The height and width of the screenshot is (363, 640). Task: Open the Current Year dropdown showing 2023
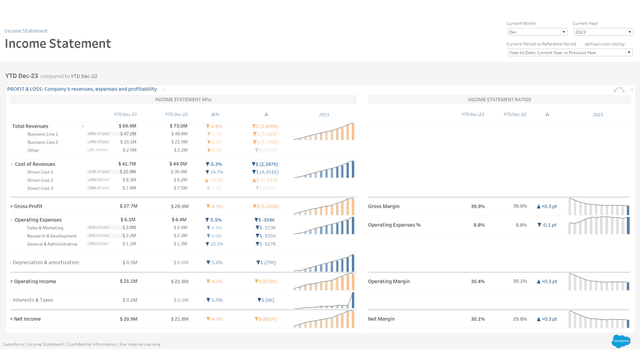point(603,32)
